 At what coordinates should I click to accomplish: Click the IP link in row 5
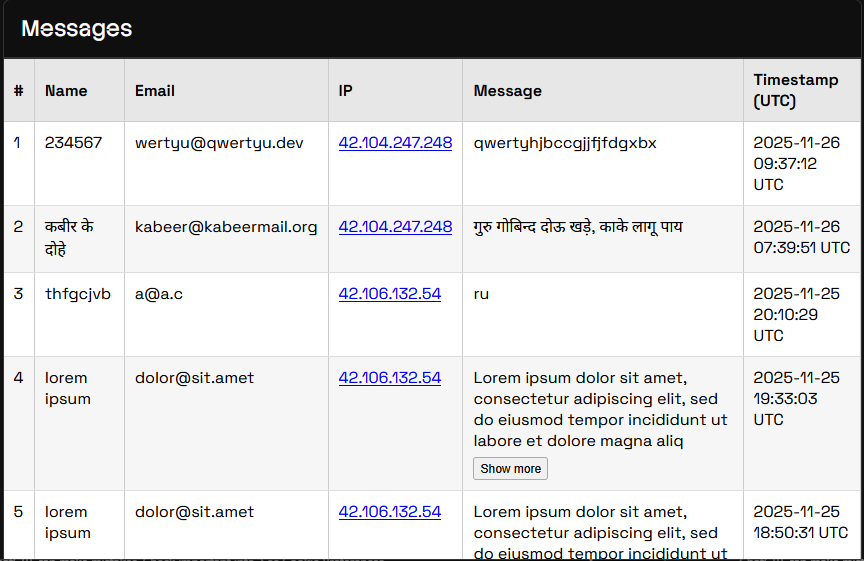pyautogui.click(x=389, y=512)
